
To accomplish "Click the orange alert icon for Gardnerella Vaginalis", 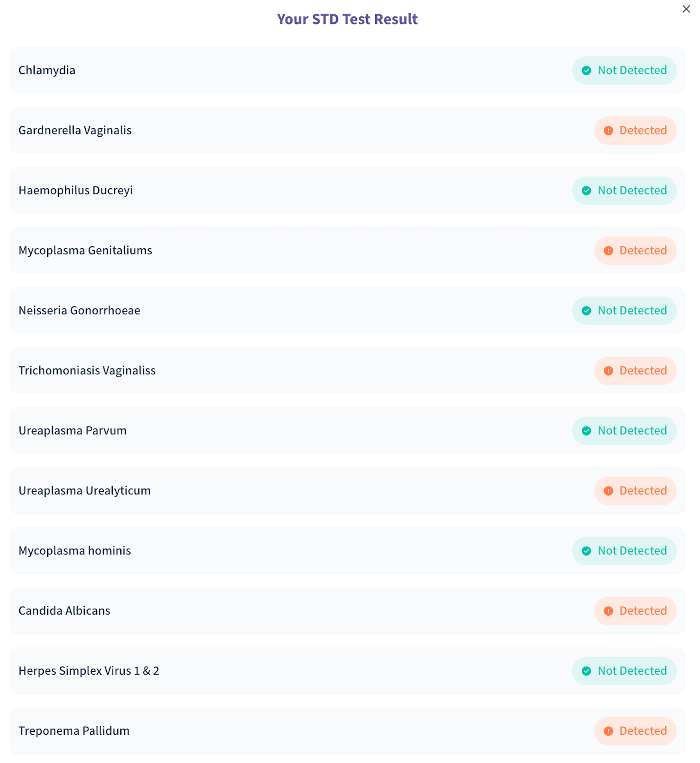I will tap(608, 131).
